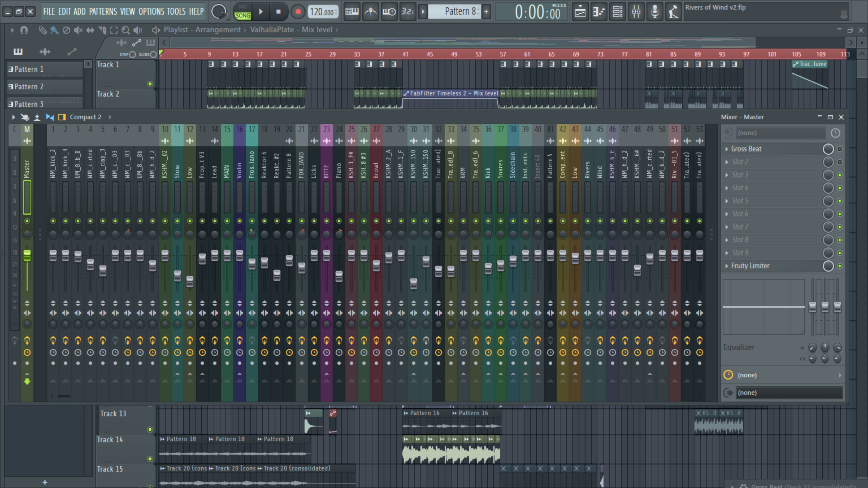
Task: Open the TOOLS menu
Action: [x=176, y=12]
